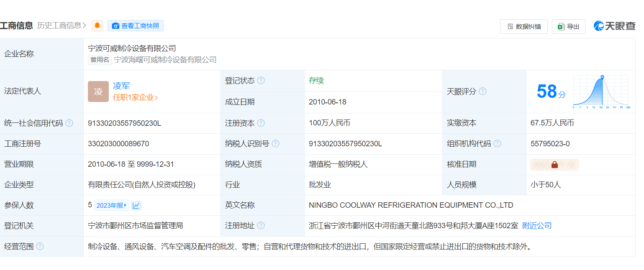Select former name 宁波海曙可威制冷设备有限公司
Viewport: 644px width, 270px height.
tap(165, 60)
